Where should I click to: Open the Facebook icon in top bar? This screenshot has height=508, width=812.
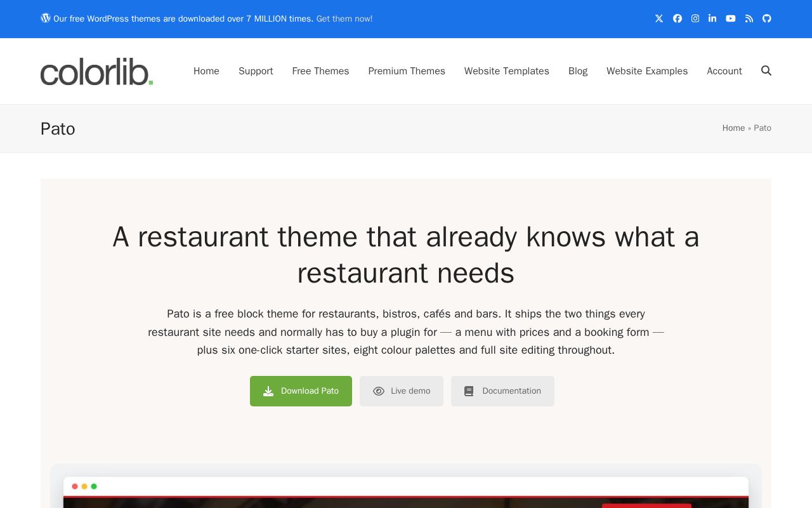point(678,18)
